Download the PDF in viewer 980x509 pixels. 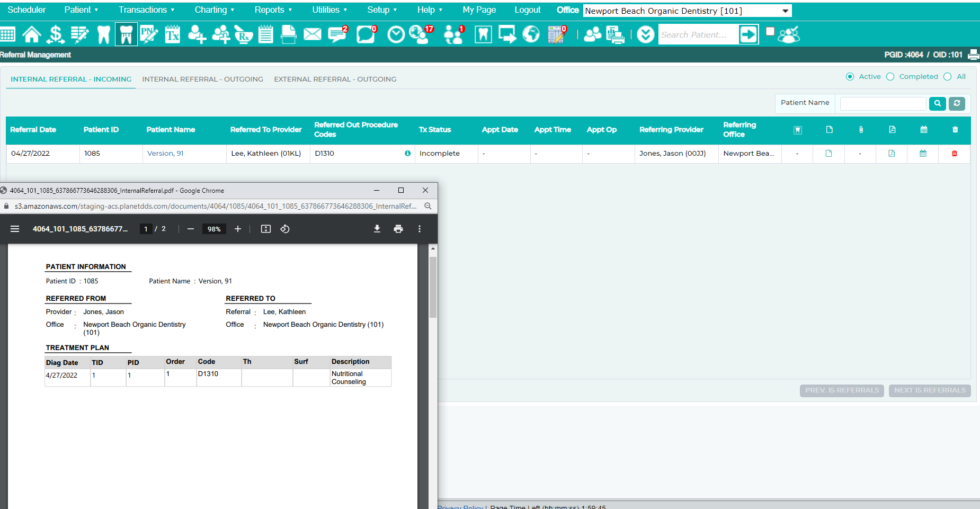pos(377,229)
